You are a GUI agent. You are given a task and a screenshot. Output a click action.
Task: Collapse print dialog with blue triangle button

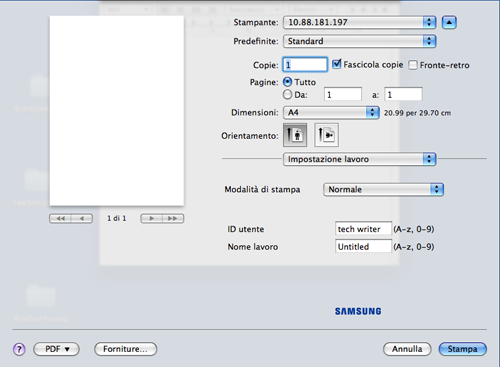(449, 22)
